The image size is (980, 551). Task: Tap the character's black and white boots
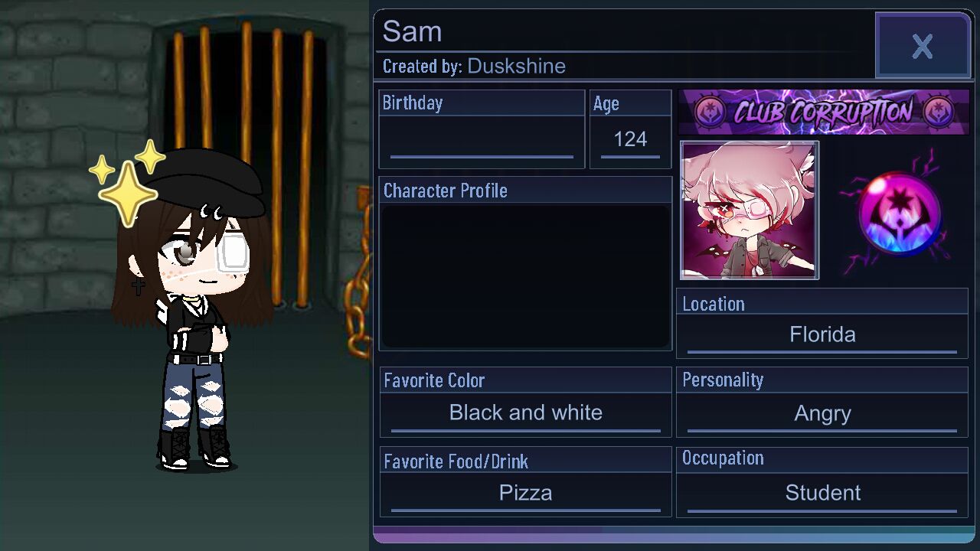[194, 448]
